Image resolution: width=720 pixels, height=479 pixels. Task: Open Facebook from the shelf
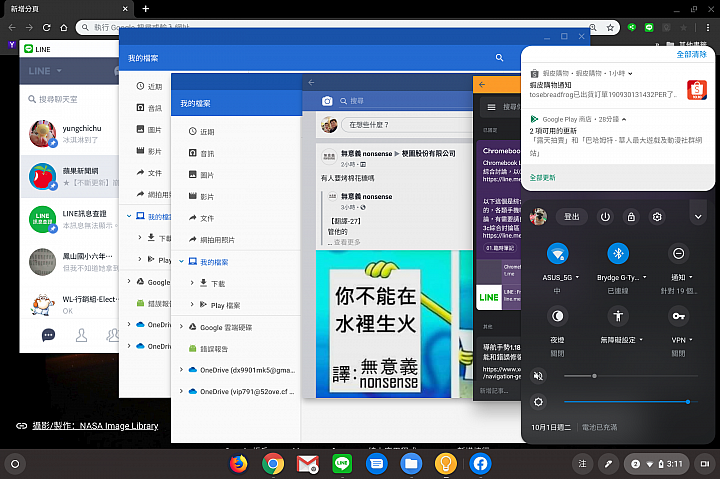coord(480,464)
